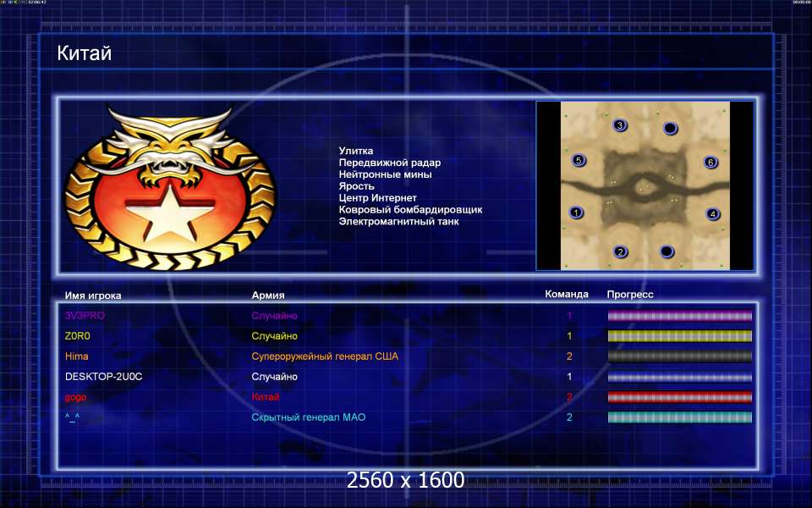This screenshot has height=508, width=812.
Task: Click the 3V3PRO purple loading progress bar
Action: (679, 316)
